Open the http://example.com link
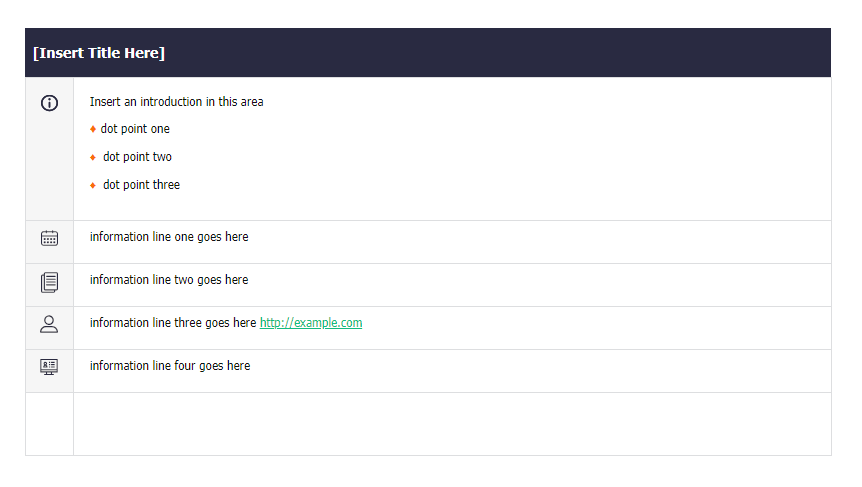This screenshot has height=487, width=862. (x=311, y=323)
